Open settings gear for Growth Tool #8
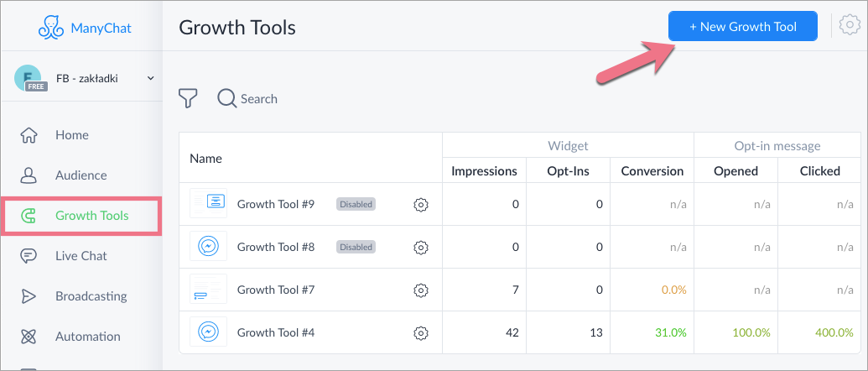Image resolution: width=868 pixels, height=371 pixels. (421, 248)
